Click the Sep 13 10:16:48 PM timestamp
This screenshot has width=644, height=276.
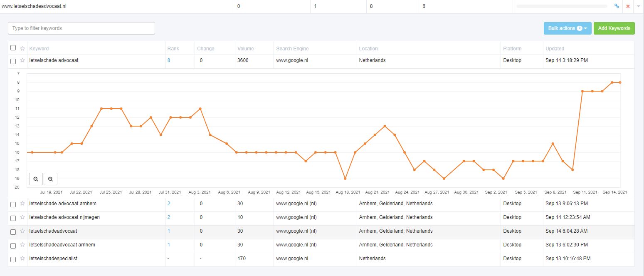point(568,259)
